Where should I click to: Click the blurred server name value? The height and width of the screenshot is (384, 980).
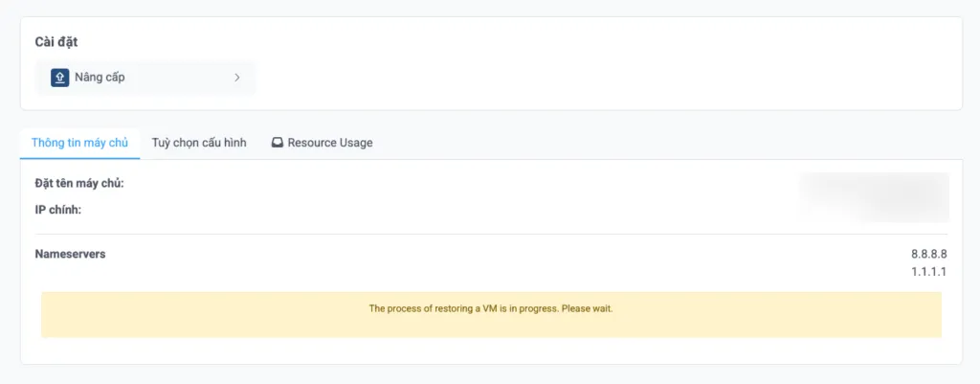point(873,185)
